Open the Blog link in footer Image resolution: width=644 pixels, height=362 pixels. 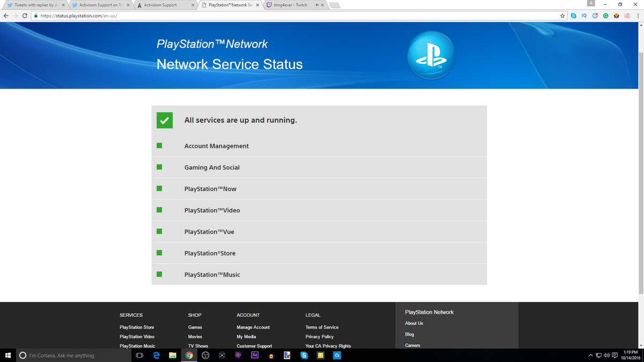pos(409,335)
